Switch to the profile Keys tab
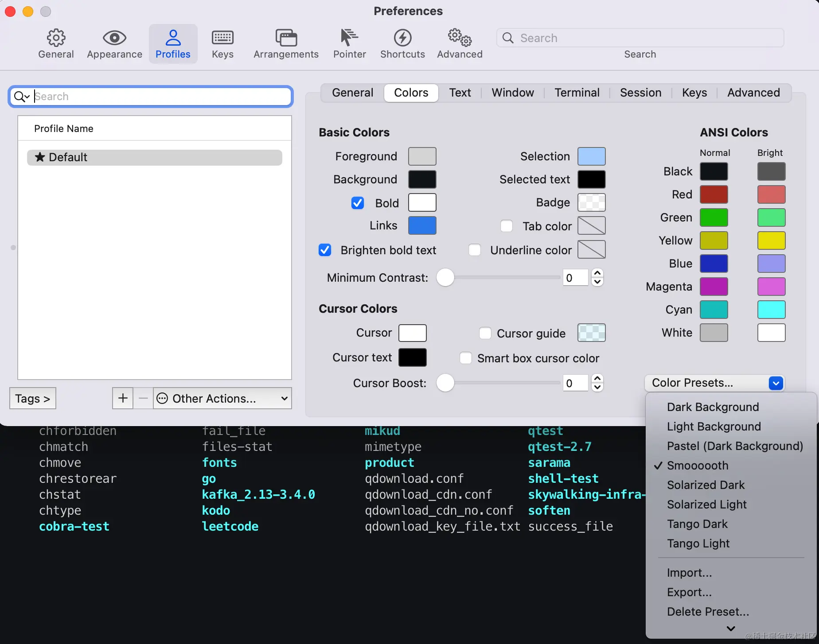 click(694, 93)
